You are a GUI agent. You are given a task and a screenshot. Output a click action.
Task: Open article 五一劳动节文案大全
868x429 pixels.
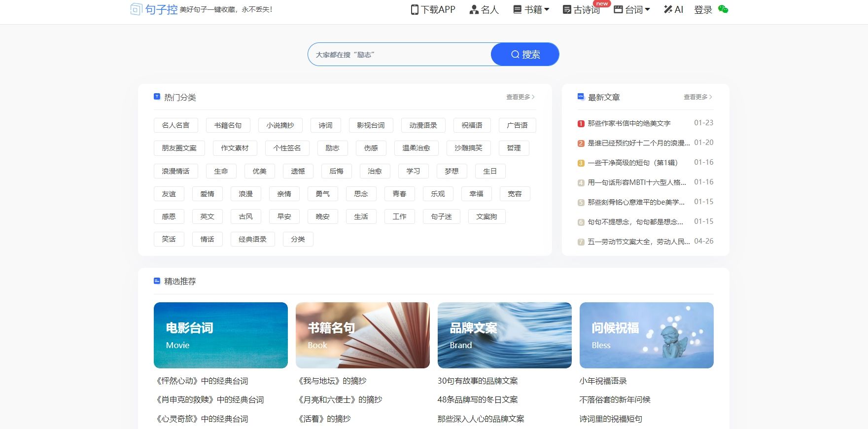pyautogui.click(x=639, y=242)
